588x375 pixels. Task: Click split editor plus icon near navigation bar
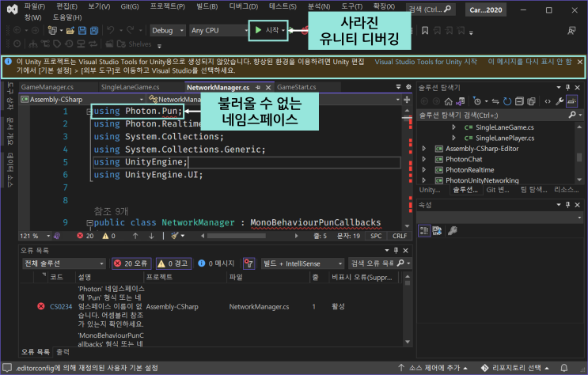click(407, 100)
